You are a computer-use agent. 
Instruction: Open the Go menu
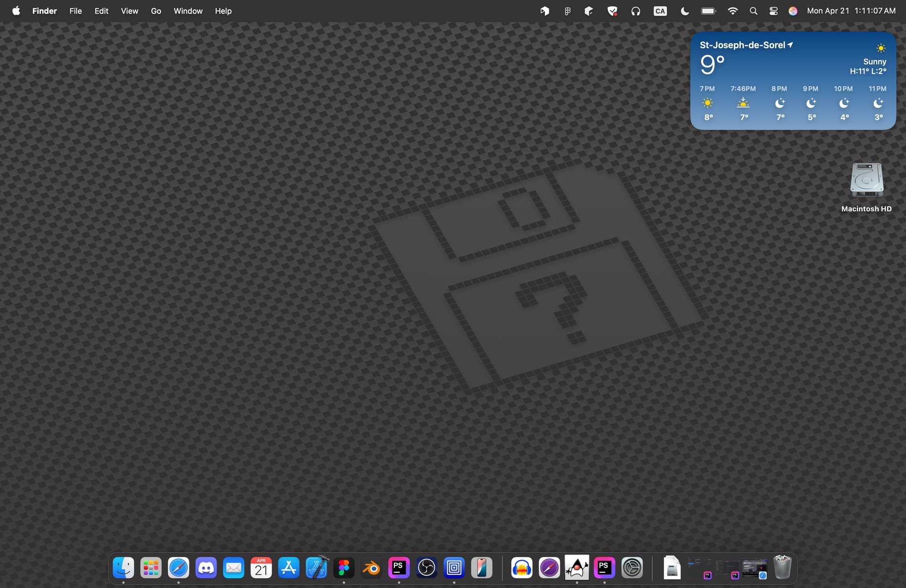tap(156, 11)
